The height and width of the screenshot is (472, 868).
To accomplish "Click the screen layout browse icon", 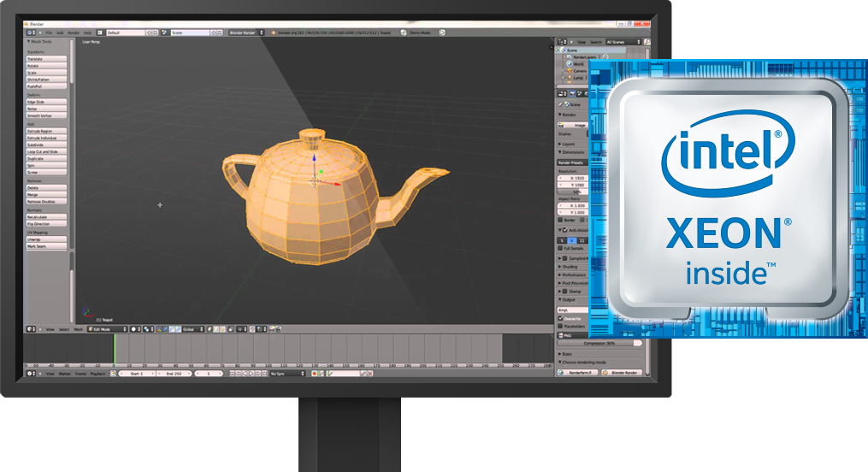I will click(x=100, y=32).
